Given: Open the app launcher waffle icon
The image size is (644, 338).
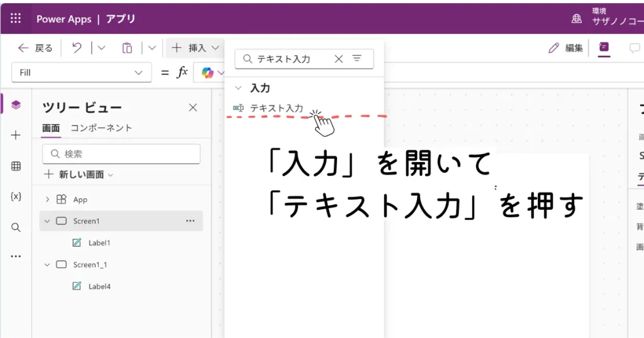Looking at the screenshot, I should [x=16, y=18].
